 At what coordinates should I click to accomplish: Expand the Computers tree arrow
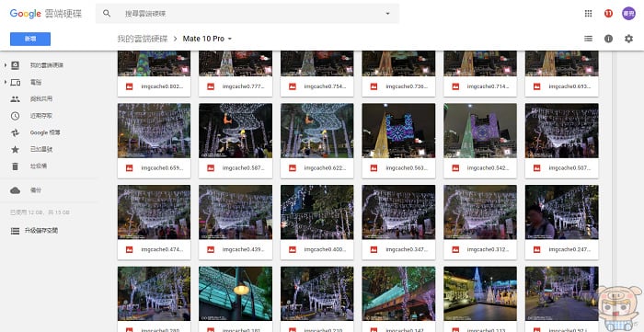6,82
